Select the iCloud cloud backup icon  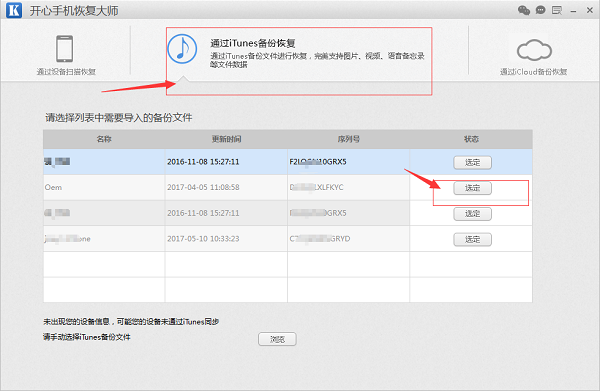(x=534, y=50)
